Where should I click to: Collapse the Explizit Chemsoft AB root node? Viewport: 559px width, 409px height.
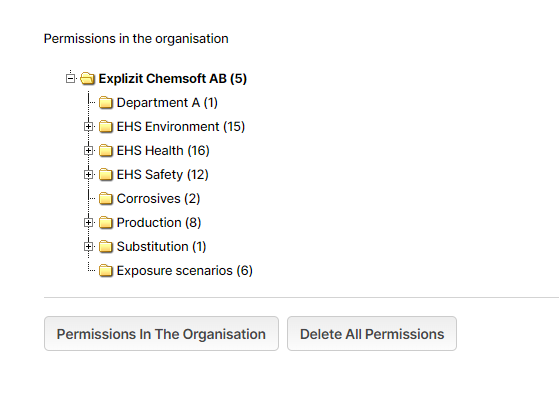[71, 78]
